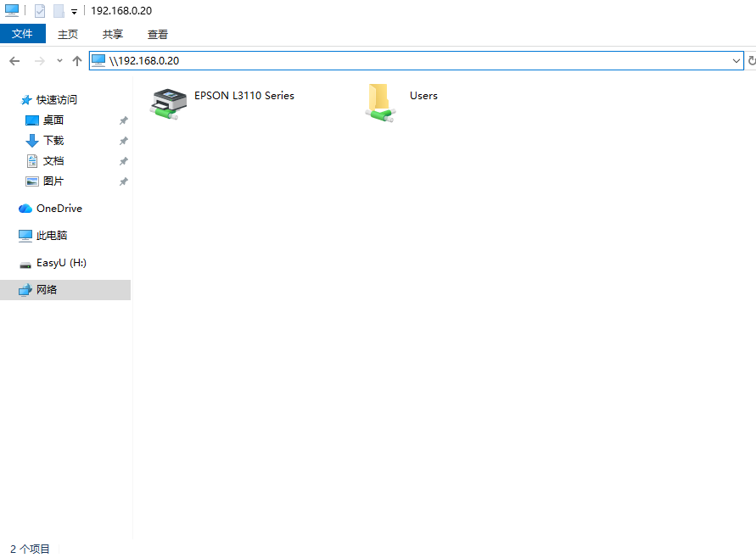Switch to the 共享 ribbon tab
Image resolution: width=756 pixels, height=558 pixels.
click(x=113, y=34)
